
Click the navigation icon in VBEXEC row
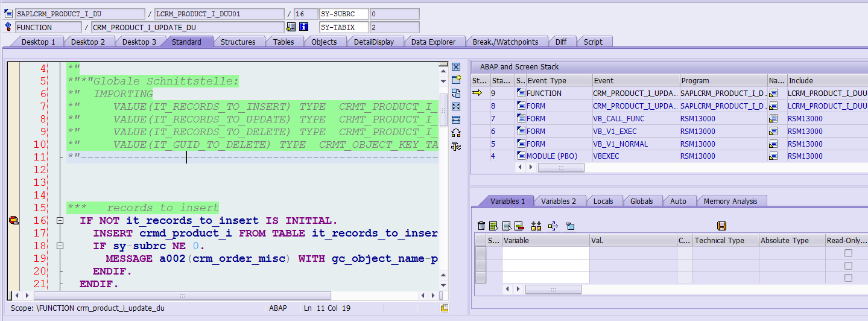point(773,156)
